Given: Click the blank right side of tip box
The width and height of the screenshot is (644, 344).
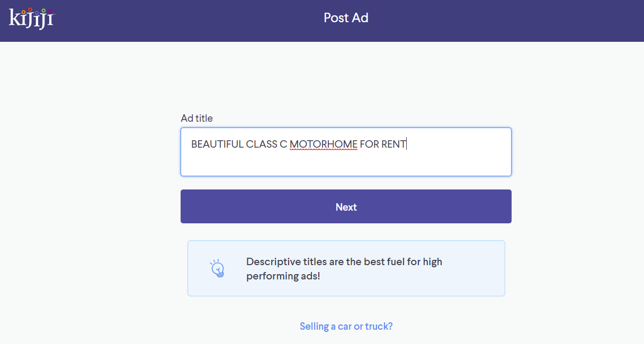Looking at the screenshot, I should click(473, 268).
